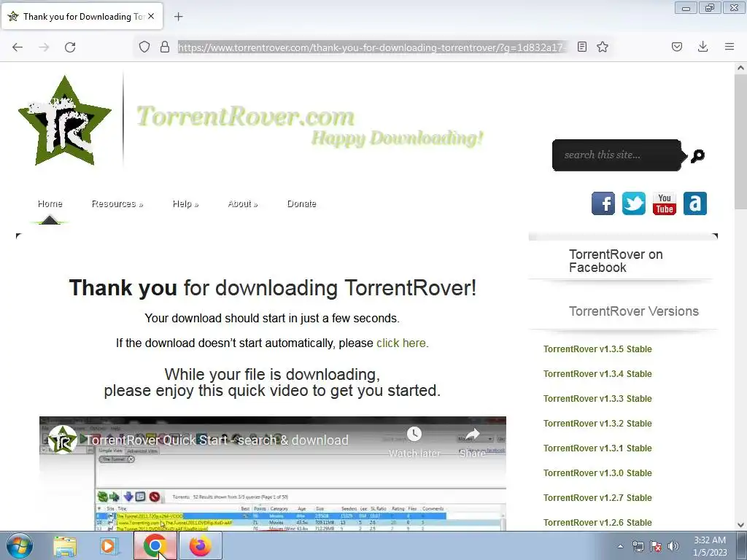Expand the Help menu
747x560 pixels.
pos(185,204)
